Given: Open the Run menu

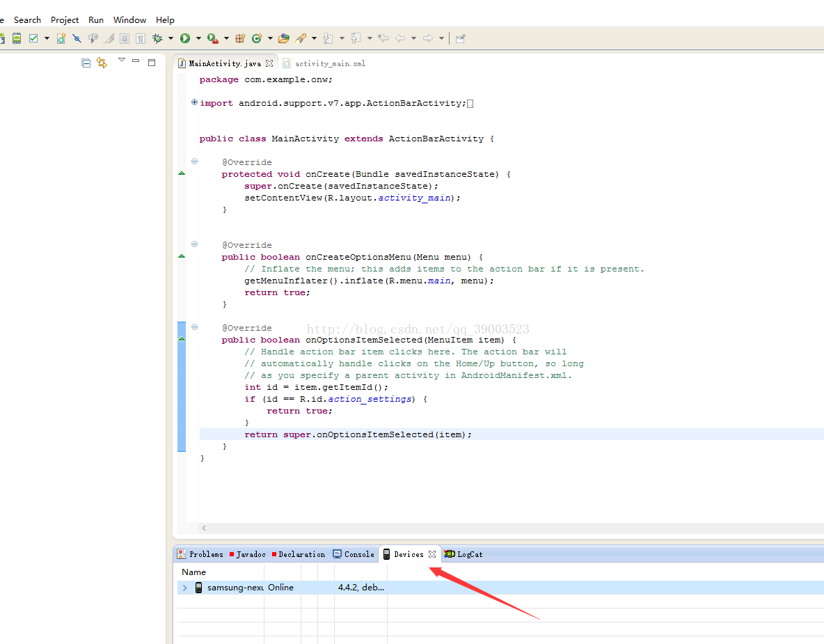Looking at the screenshot, I should pos(95,20).
